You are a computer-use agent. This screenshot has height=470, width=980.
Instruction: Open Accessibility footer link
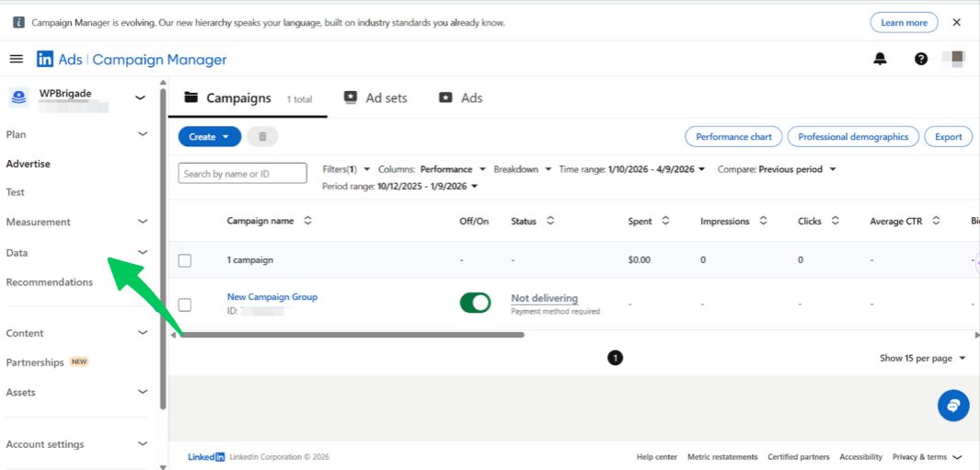click(861, 457)
